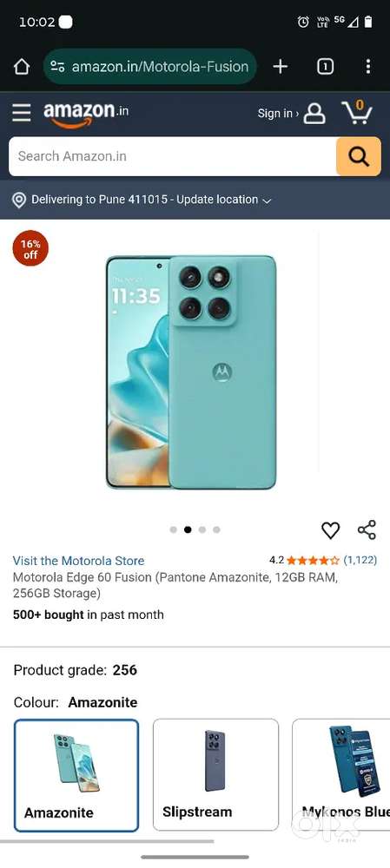Add product to wishlist with heart icon
The image size is (390, 868).
click(331, 530)
